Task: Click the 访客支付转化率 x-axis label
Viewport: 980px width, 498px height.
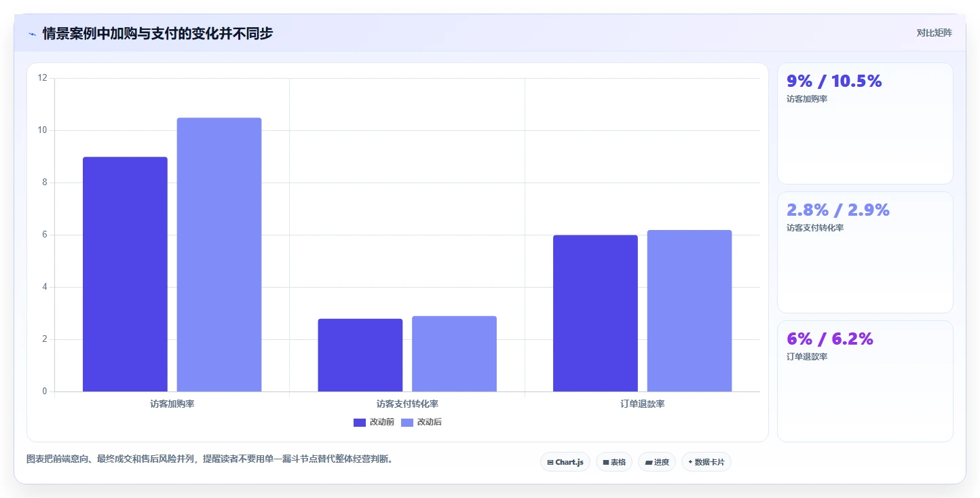Action: pyautogui.click(x=407, y=404)
